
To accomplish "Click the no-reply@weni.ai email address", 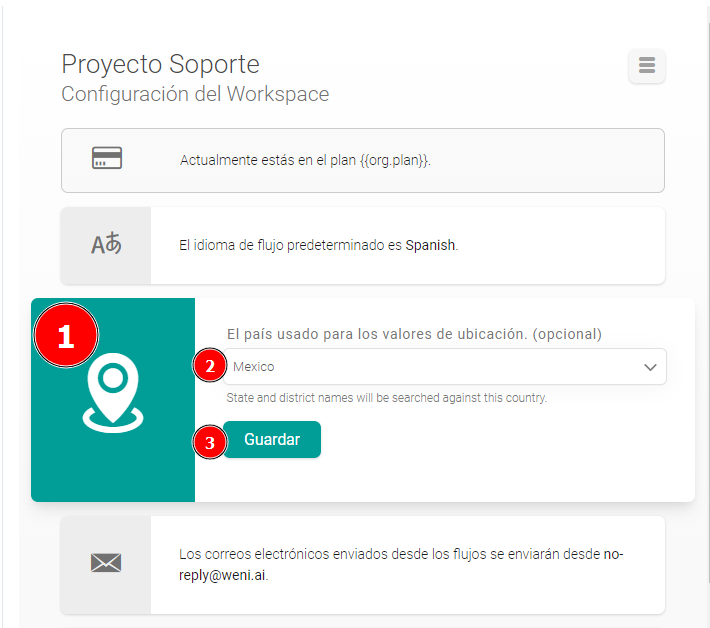I will point(223,576).
